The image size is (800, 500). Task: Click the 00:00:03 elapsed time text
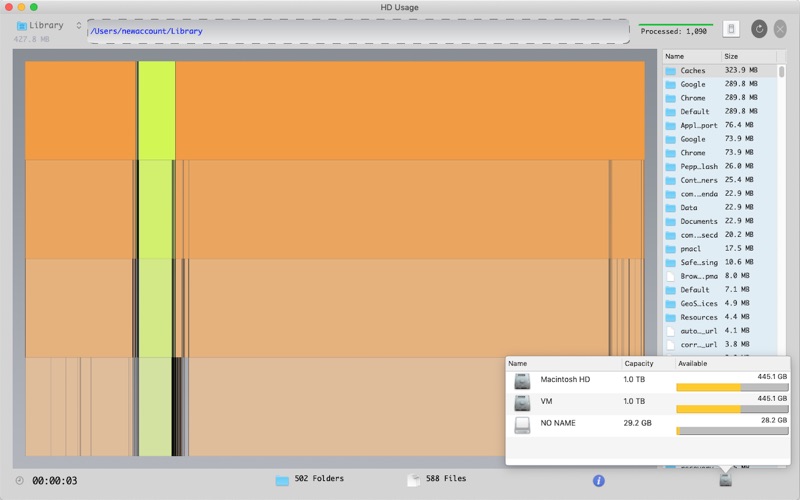click(55, 481)
